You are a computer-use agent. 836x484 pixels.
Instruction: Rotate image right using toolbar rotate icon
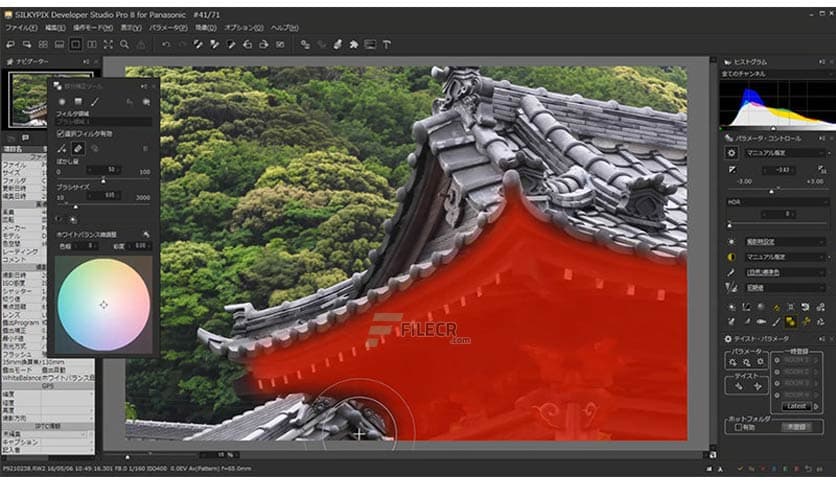pyautogui.click(x=263, y=45)
